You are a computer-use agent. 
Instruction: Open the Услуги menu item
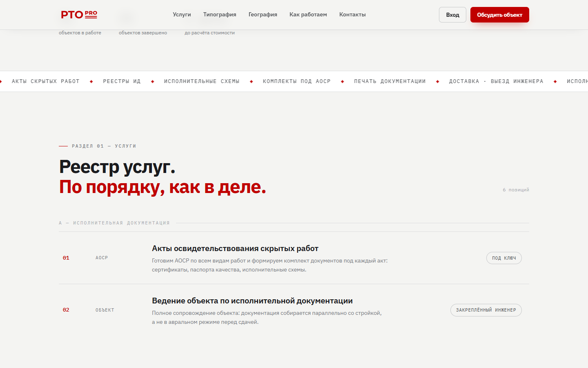point(182,14)
